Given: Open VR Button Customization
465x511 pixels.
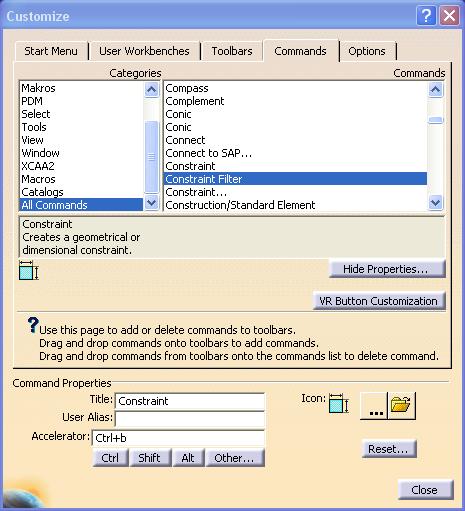Looking at the screenshot, I should (379, 301).
